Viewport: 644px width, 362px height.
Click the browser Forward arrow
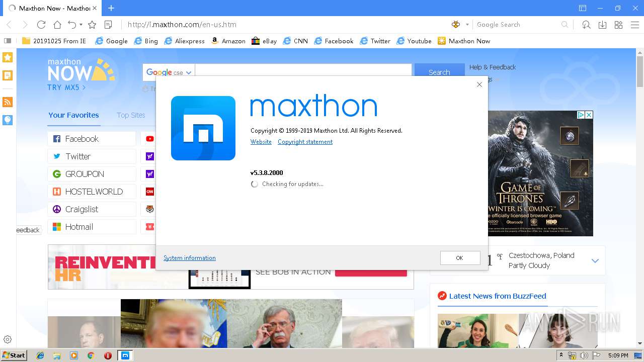25,25
